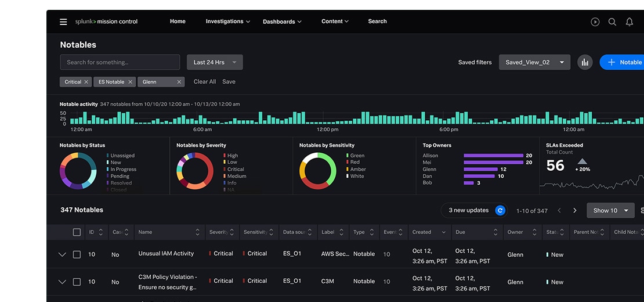Screen dimensions: 644x302
Task: Click the search magnifier icon in header
Action: [x=612, y=22]
